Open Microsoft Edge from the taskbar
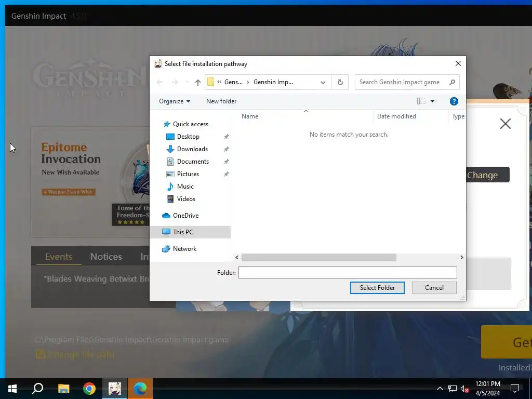532x399 pixels. [x=140, y=389]
